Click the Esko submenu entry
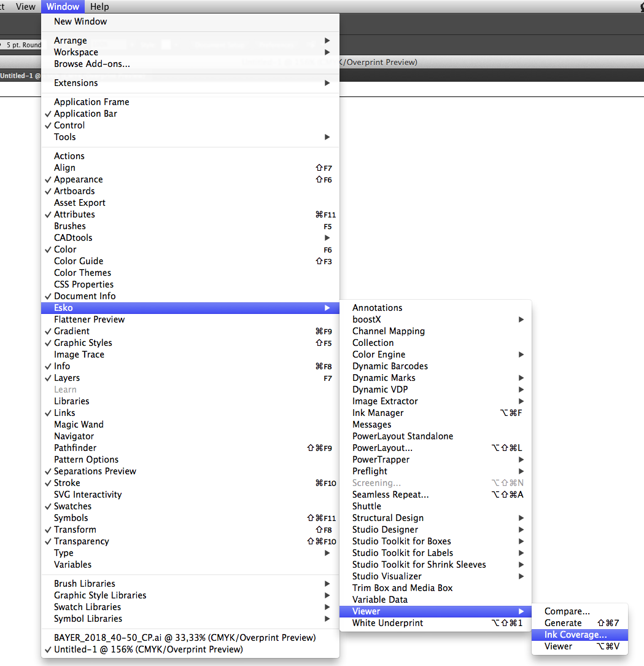This screenshot has height=666, width=644. point(190,308)
